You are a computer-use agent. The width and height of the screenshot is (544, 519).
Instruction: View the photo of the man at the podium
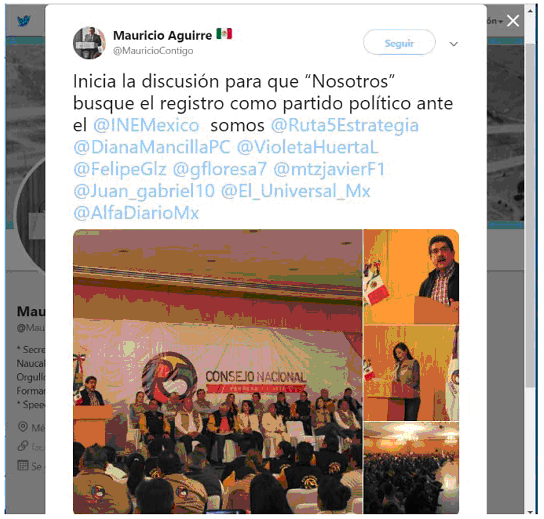tap(411, 277)
